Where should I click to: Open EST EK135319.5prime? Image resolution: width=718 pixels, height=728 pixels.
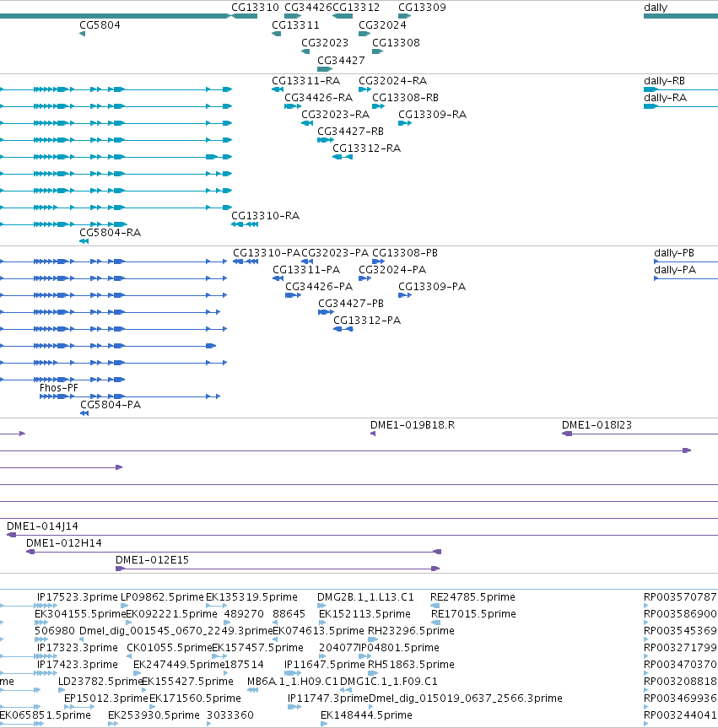click(251, 597)
